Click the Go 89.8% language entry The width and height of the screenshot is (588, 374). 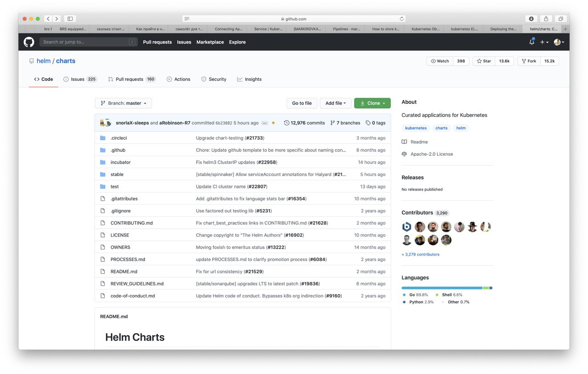415,295
